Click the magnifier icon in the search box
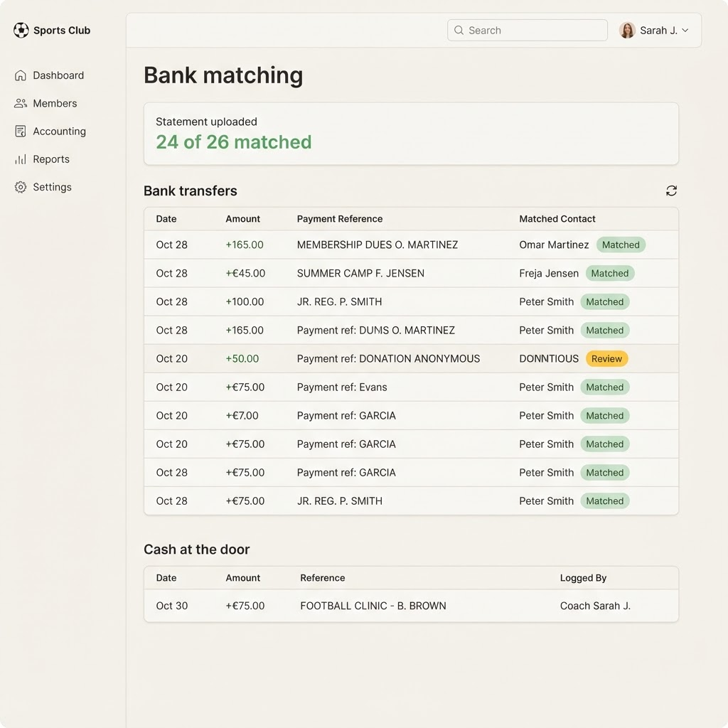Screen dimensions: 728x728 pyautogui.click(x=459, y=30)
